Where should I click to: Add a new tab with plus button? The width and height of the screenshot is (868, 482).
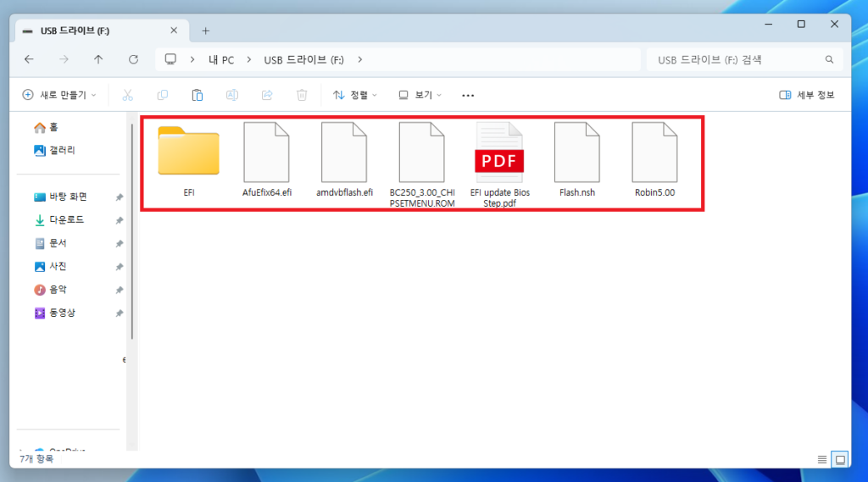coord(205,30)
